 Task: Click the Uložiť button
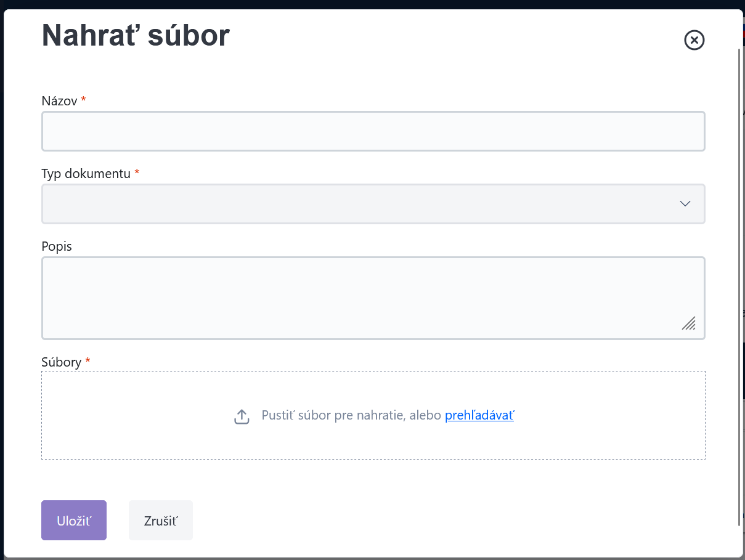(74, 520)
